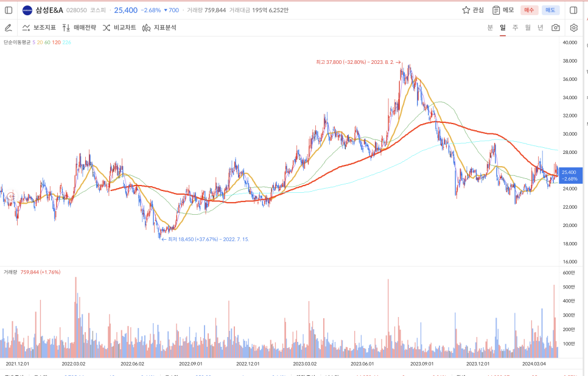Toggle the right side panel icon
This screenshot has height=376, width=588.
[573, 10]
